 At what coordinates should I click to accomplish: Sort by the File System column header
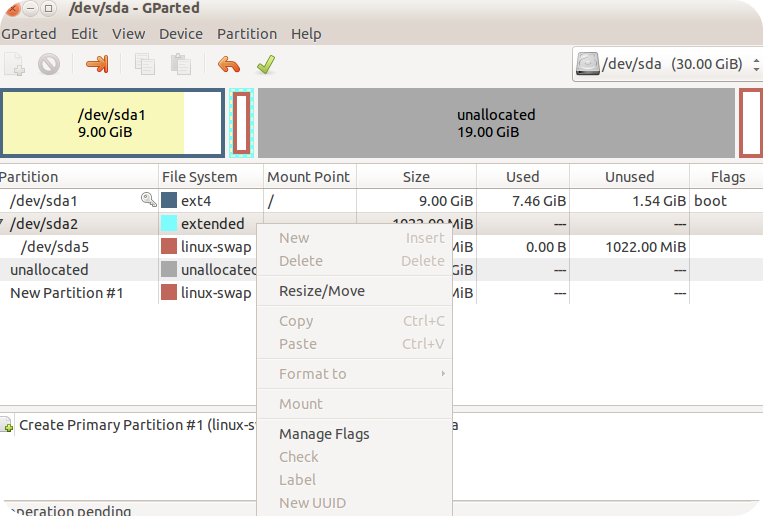(211, 177)
